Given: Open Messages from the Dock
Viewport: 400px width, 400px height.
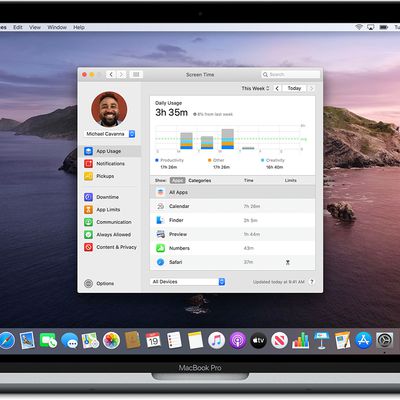Looking at the screenshot, I should (x=69, y=341).
